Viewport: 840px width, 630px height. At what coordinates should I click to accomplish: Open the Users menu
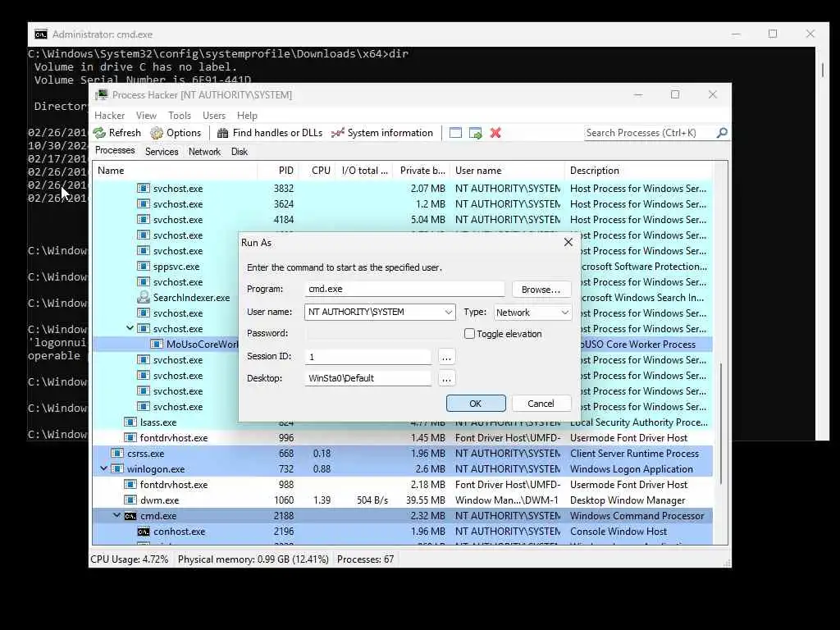pyautogui.click(x=214, y=116)
